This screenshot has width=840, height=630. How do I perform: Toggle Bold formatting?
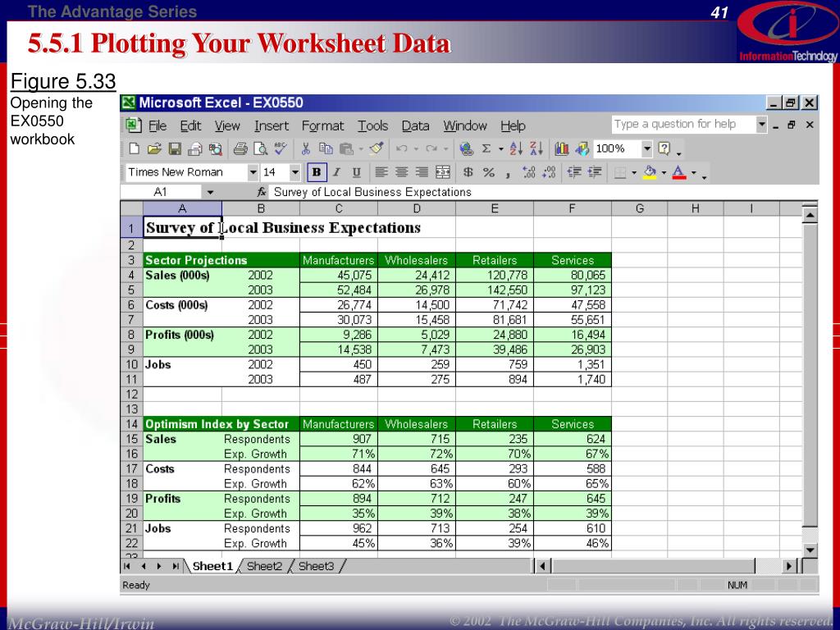[x=317, y=172]
